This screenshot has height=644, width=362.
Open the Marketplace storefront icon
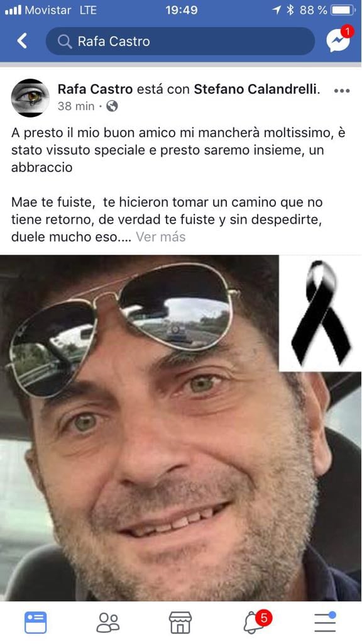(180, 622)
